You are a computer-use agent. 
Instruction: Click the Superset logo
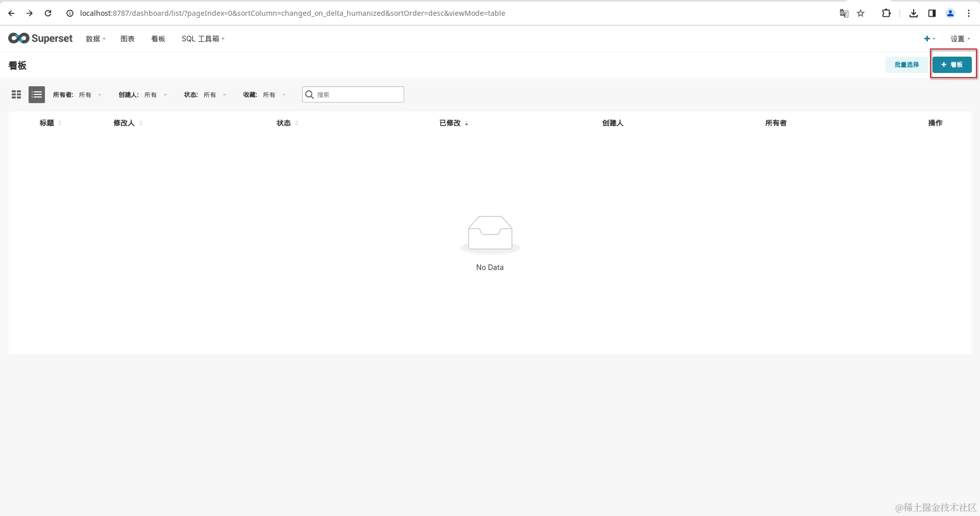click(x=40, y=38)
